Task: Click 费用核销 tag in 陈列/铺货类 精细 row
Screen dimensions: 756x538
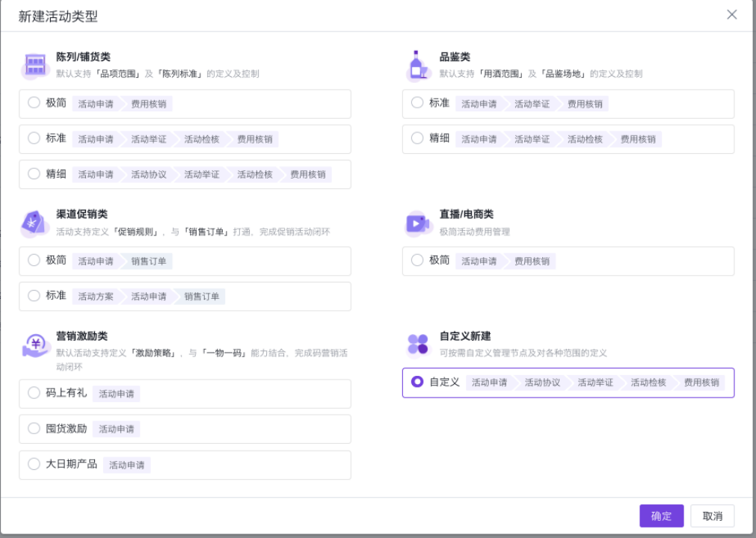Action: coord(307,174)
